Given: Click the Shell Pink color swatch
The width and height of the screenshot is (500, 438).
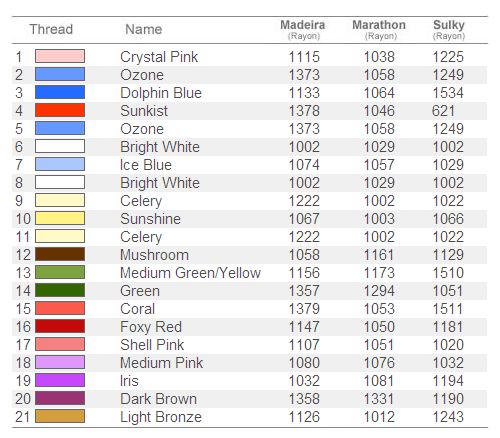Looking at the screenshot, I should 60,344.
